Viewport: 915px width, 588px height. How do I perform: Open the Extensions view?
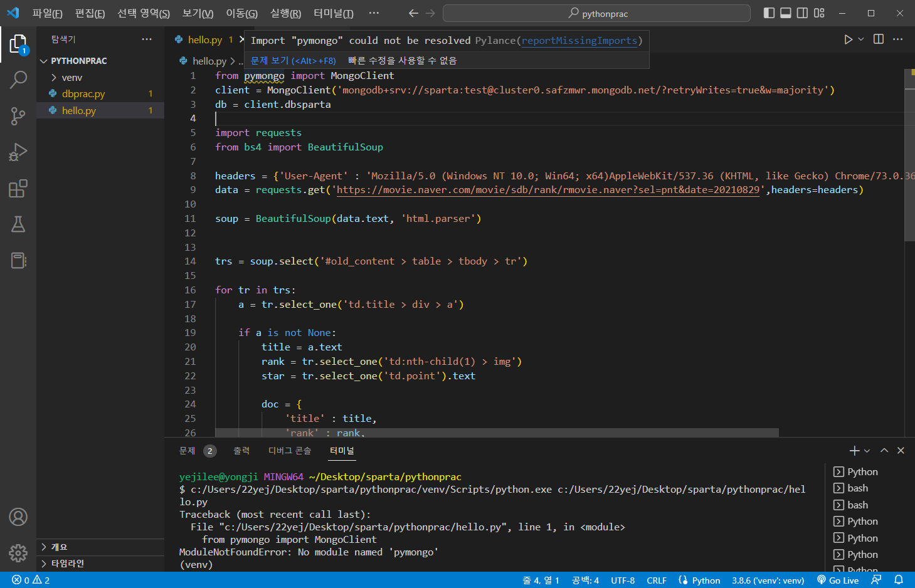[x=18, y=189]
